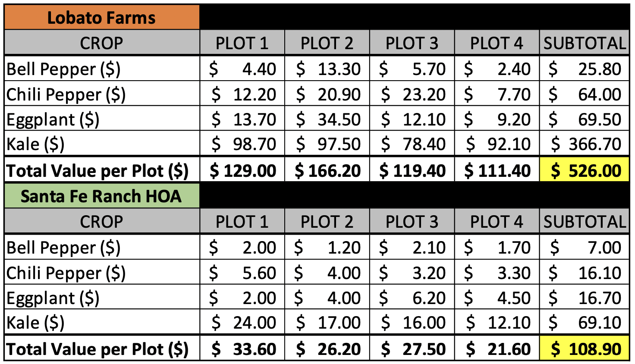Click the $166.20 total for Plot 2
The image size is (635, 364).
(x=327, y=171)
